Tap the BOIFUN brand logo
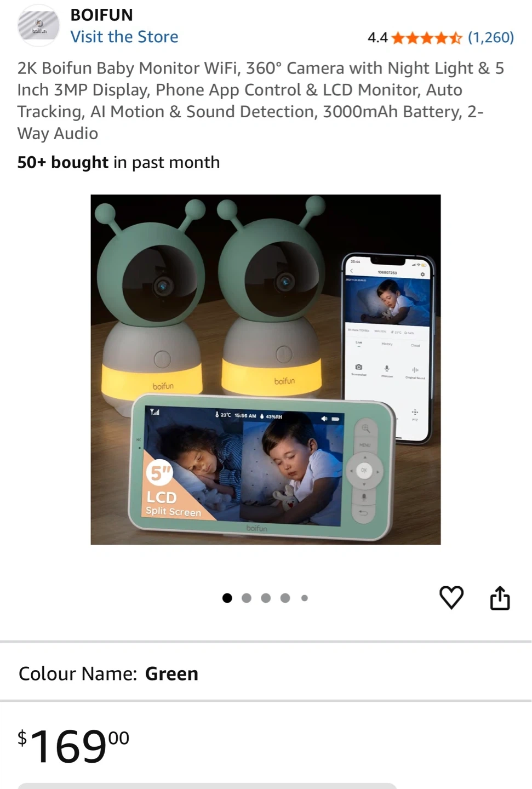Viewport: 532px width, 789px height. (38, 25)
